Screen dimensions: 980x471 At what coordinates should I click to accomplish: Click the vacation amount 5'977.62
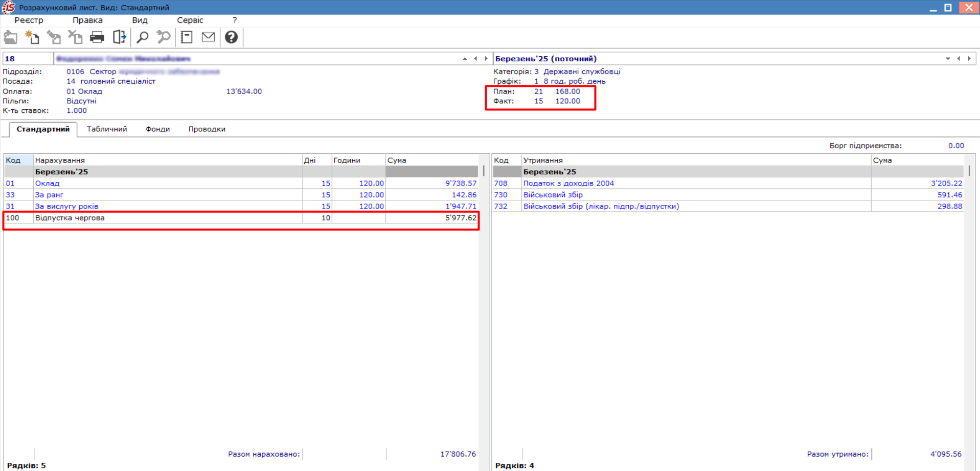click(x=461, y=218)
